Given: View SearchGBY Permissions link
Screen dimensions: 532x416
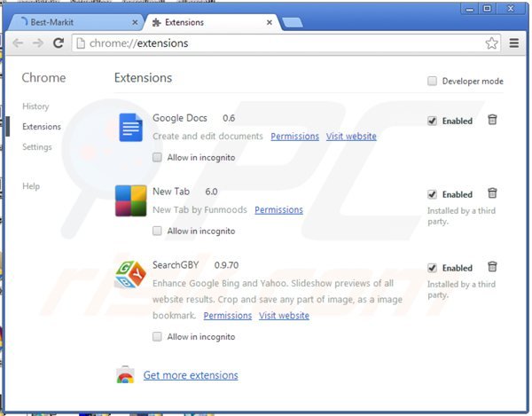Looking at the screenshot, I should (228, 316).
